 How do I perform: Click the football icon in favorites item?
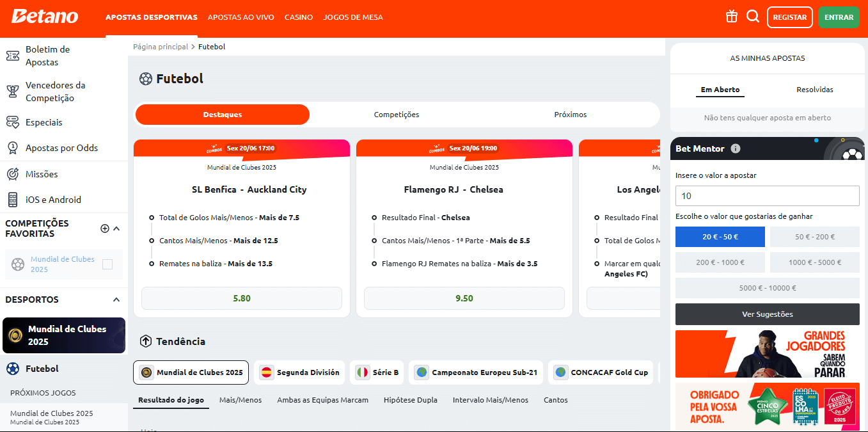18,264
